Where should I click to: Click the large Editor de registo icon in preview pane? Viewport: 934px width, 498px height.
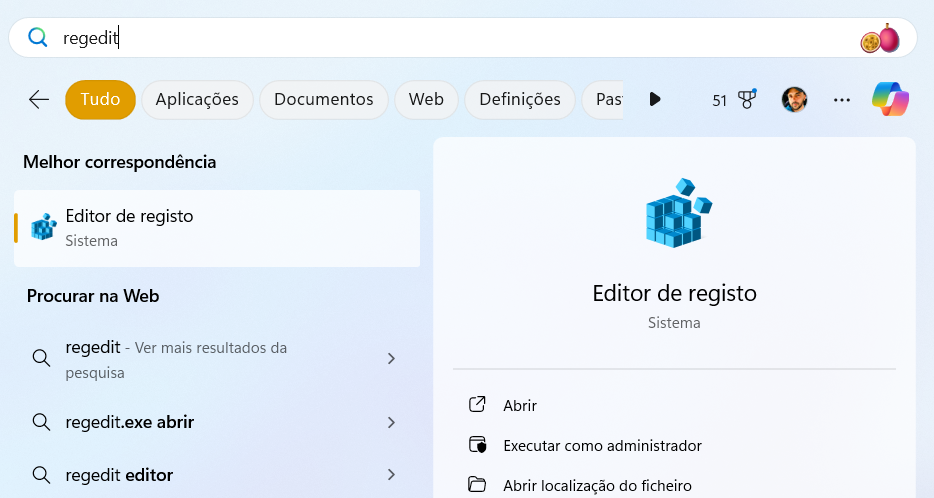pos(678,213)
